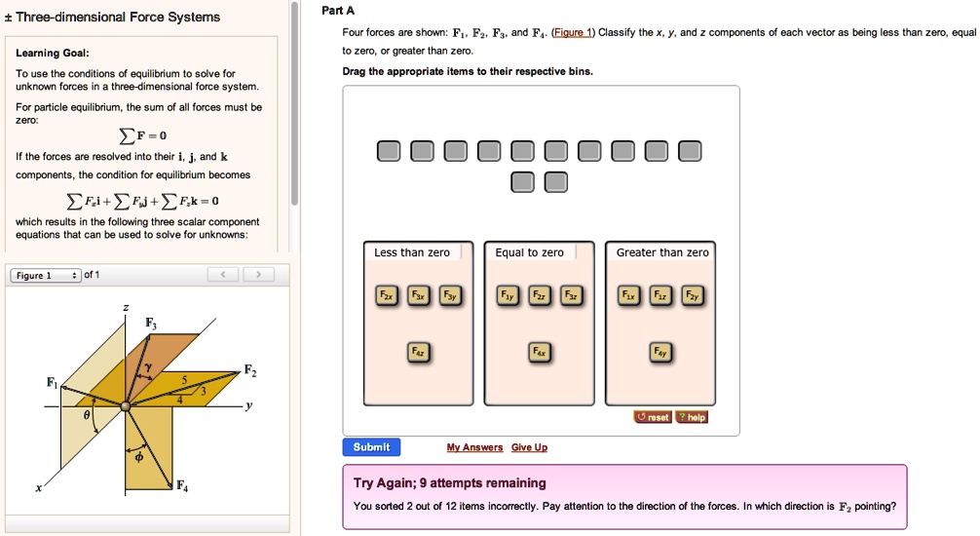Screen dimensions: 980x536
Task: Select the F4x tile
Action: point(540,351)
